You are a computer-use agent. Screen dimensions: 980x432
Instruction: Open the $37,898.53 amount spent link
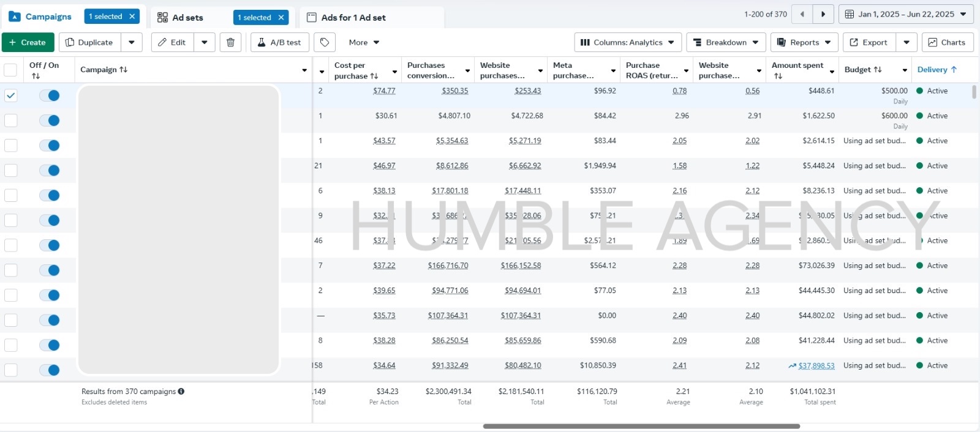[816, 366]
